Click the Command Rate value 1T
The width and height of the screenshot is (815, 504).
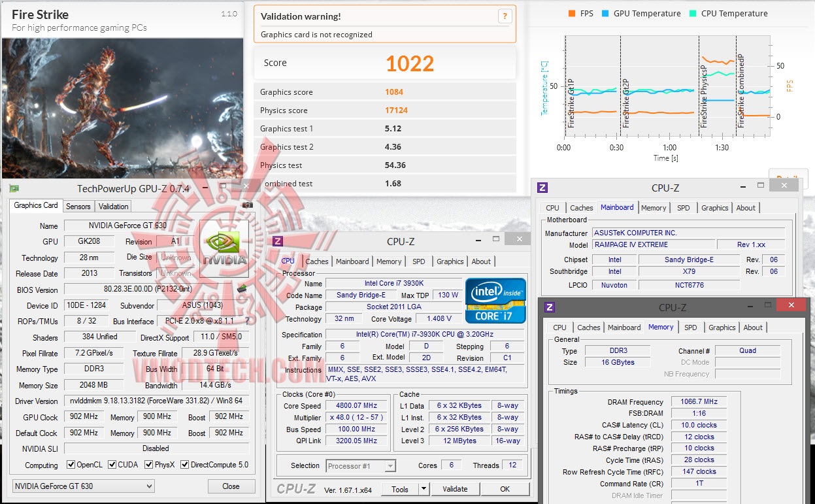(x=699, y=483)
